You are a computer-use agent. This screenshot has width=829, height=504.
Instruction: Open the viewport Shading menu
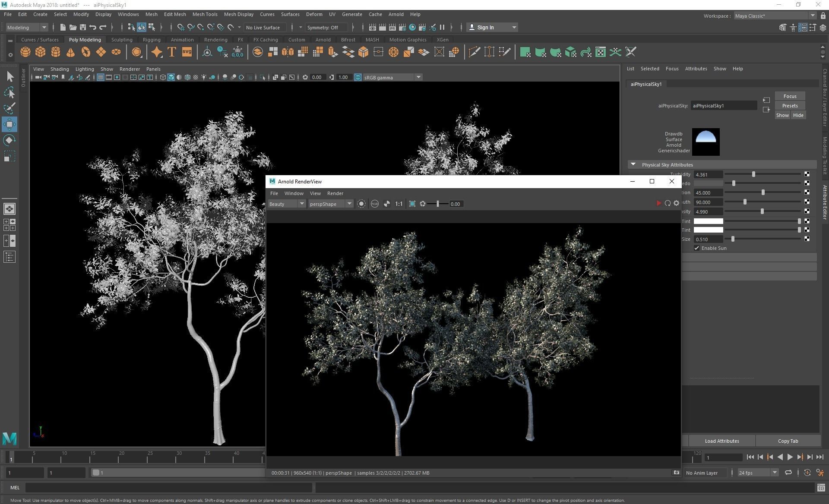tap(60, 69)
